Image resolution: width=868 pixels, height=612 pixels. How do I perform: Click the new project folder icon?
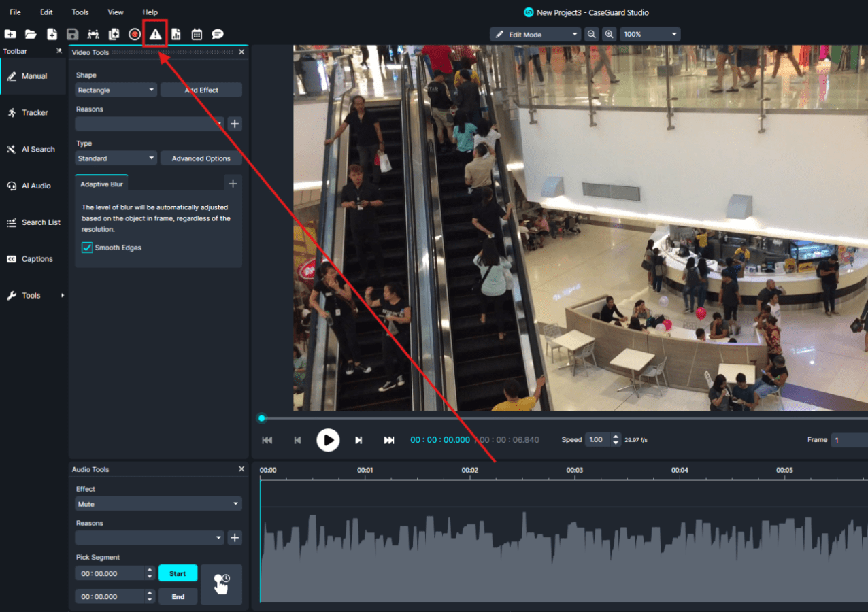(x=10, y=34)
